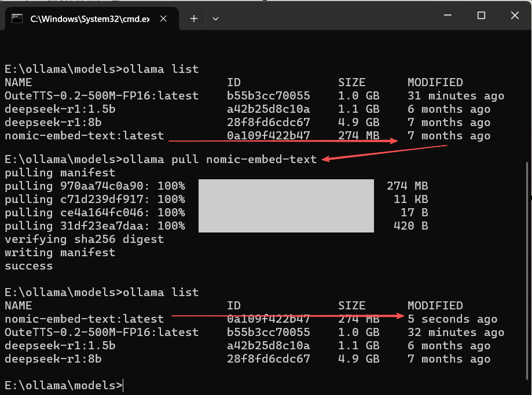The width and height of the screenshot is (532, 395).
Task: Click 'success' output line
Action: tap(29, 266)
